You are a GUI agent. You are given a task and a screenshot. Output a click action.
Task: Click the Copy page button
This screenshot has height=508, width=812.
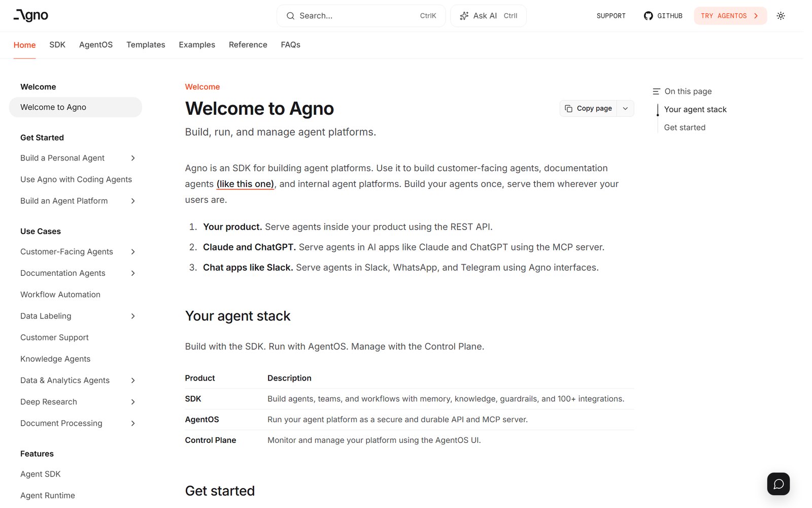589,108
